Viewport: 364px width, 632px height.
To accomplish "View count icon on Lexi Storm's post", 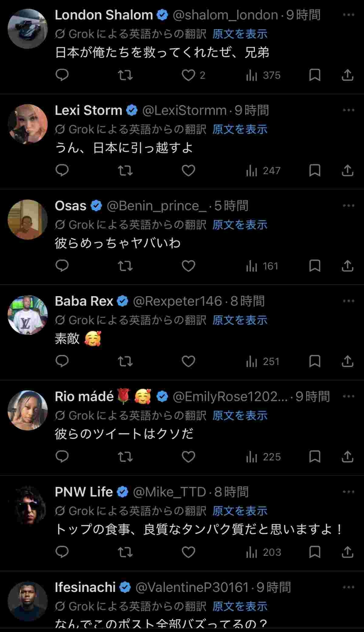I will 251,171.
